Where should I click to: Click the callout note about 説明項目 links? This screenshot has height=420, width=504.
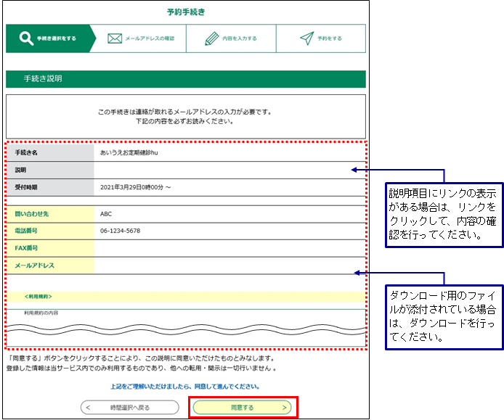tap(442, 215)
